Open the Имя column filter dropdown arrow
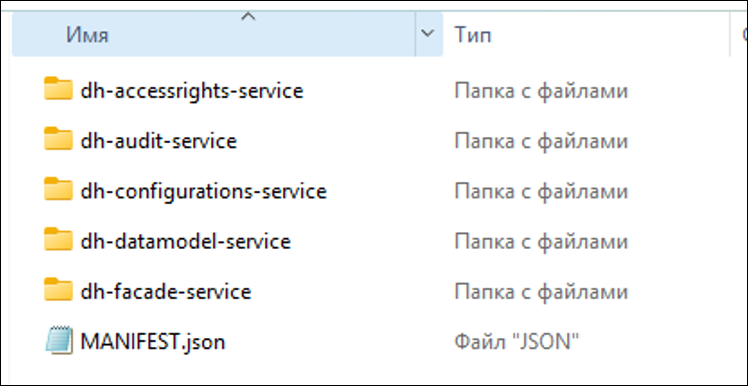 pyautogui.click(x=428, y=33)
